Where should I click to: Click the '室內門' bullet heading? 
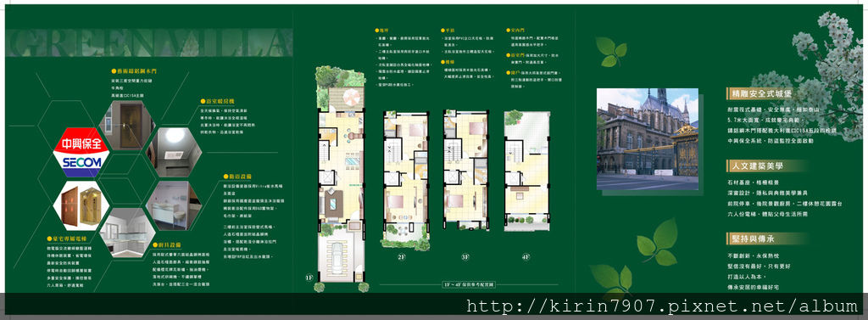pos(515,30)
